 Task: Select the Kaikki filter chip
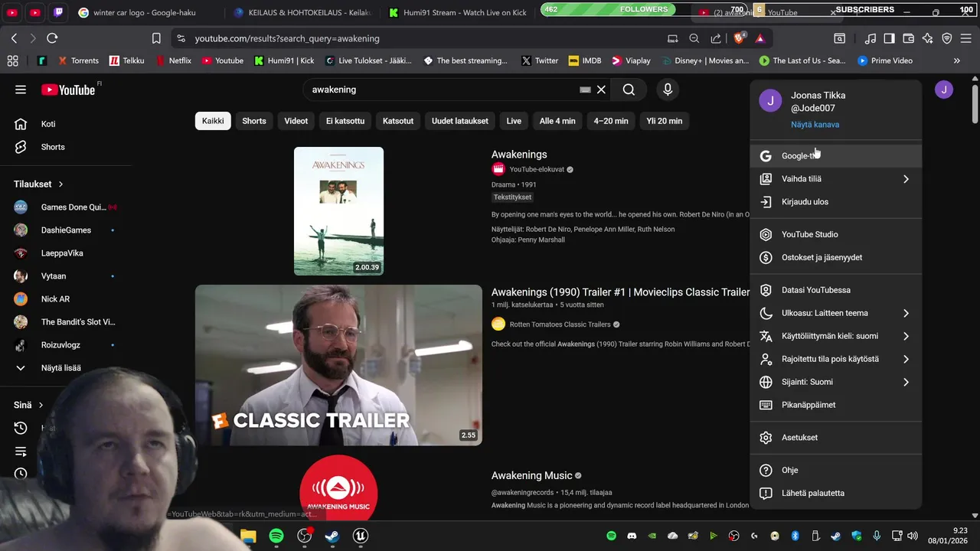(213, 121)
